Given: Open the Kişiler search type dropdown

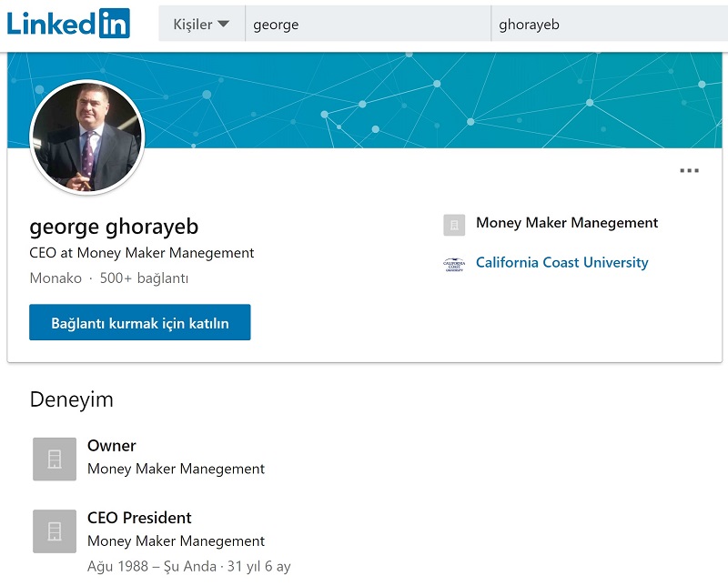Looking at the screenshot, I should 201,25.
